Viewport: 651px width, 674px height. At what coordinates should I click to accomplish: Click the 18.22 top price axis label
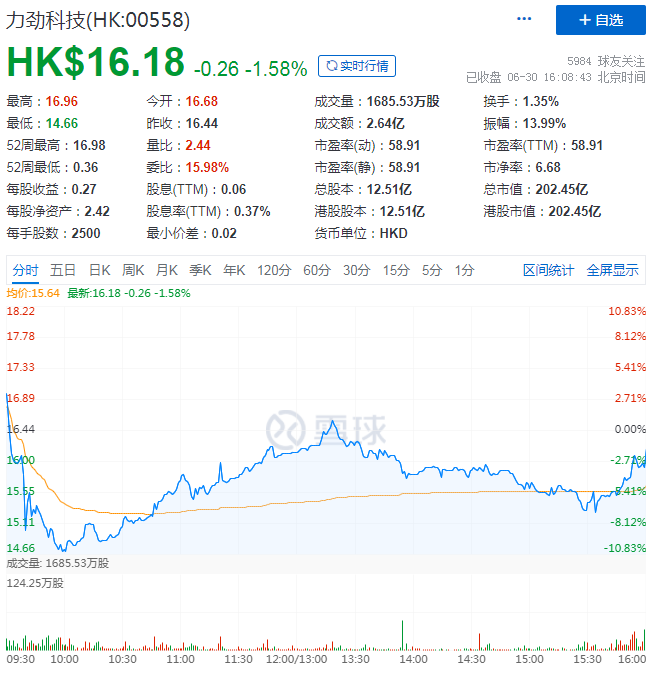(x=20, y=311)
